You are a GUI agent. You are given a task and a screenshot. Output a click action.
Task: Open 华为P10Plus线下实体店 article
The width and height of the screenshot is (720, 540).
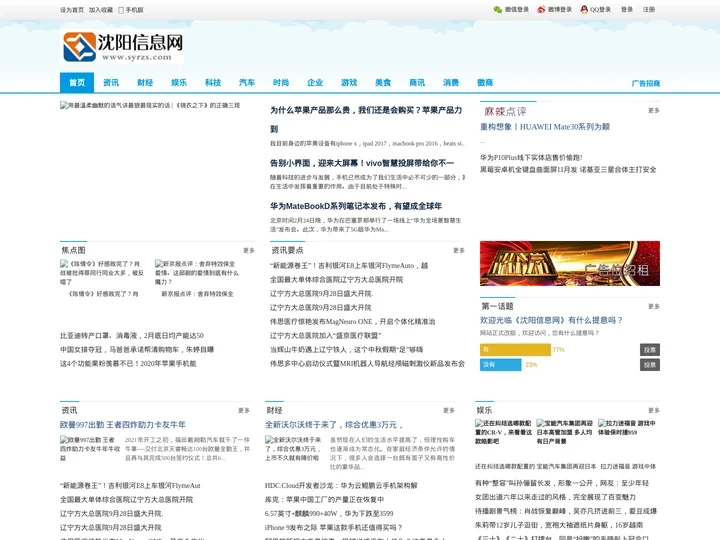[531, 158]
